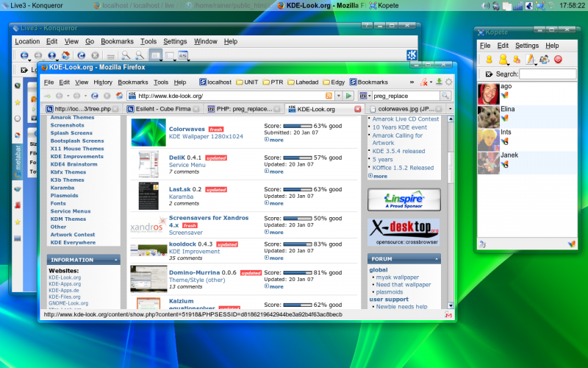Open the Lahedad bookmark folder
The image size is (588, 368).
[x=303, y=82]
